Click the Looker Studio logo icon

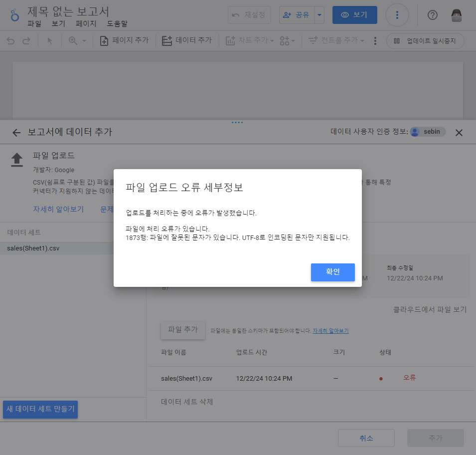(x=14, y=15)
